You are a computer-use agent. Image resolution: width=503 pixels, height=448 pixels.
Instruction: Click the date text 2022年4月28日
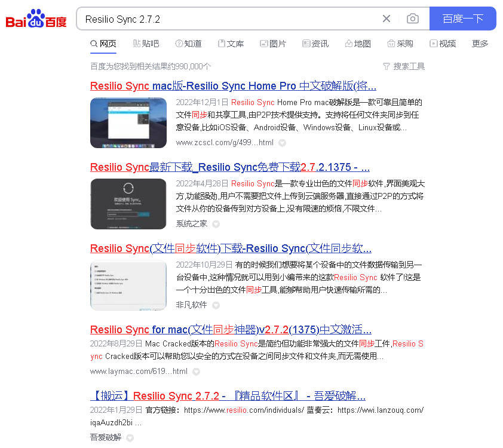pyautogui.click(x=202, y=183)
